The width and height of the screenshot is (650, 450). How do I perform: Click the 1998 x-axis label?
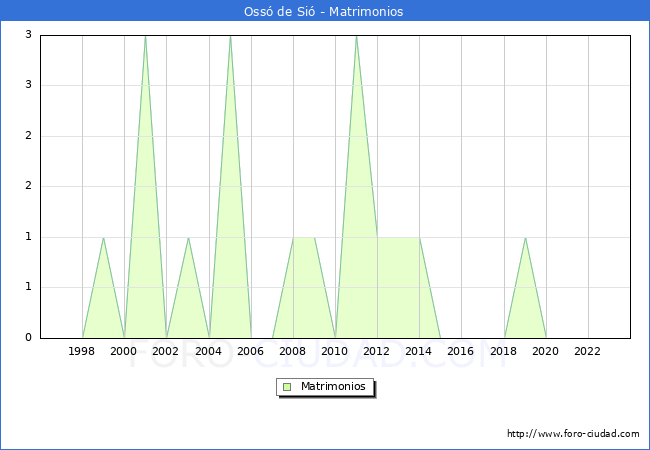click(82, 351)
